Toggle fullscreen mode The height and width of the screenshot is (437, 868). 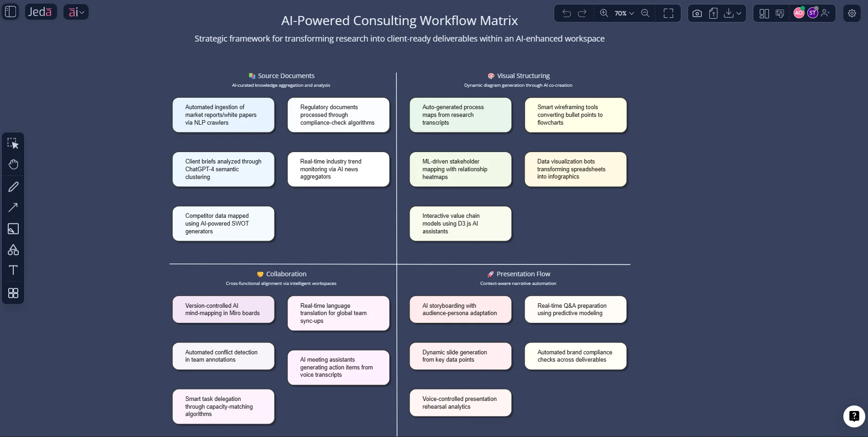point(668,13)
